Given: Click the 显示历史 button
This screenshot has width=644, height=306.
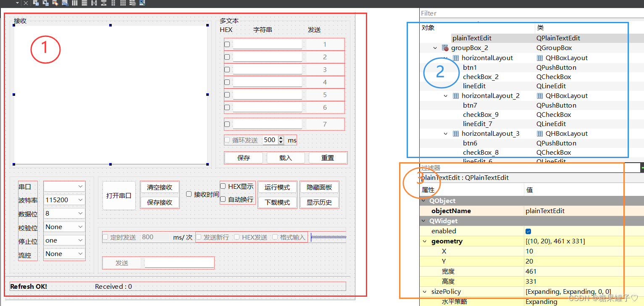Looking at the screenshot, I should (319, 202).
